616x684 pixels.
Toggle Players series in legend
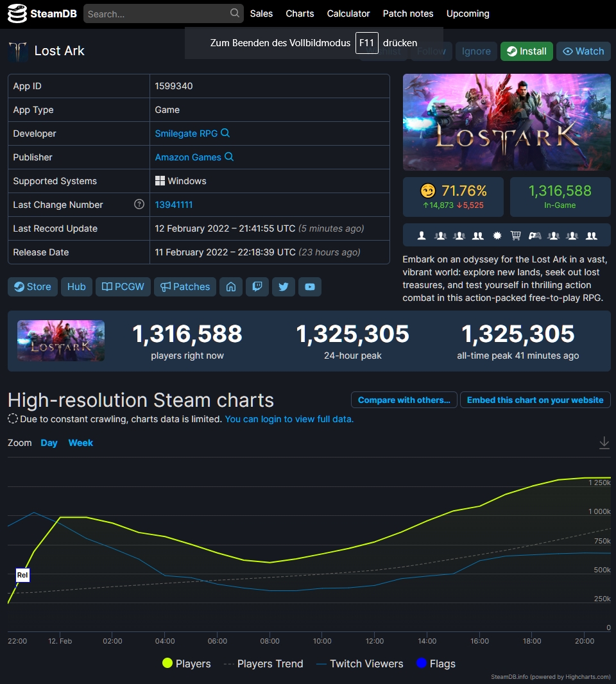point(186,663)
